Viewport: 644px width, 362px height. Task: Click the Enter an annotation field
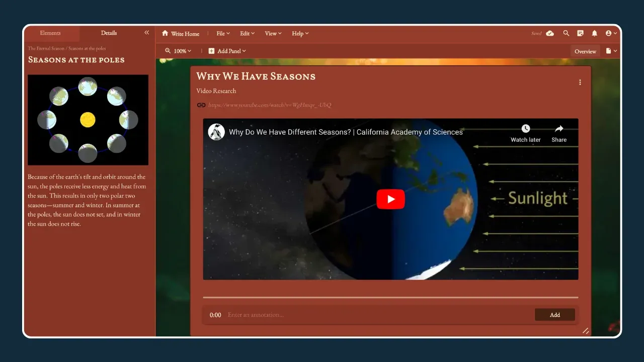377,315
